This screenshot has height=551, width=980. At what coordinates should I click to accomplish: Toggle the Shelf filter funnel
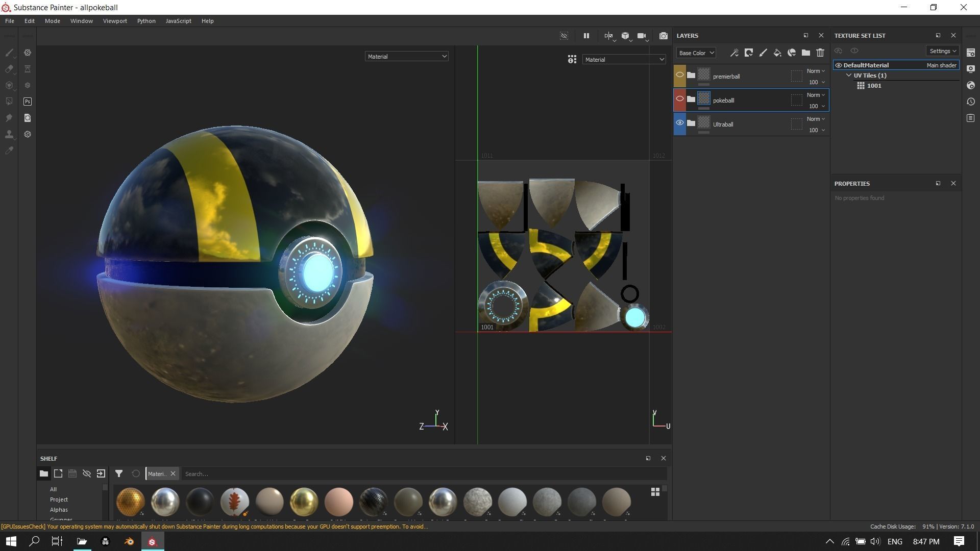[119, 473]
